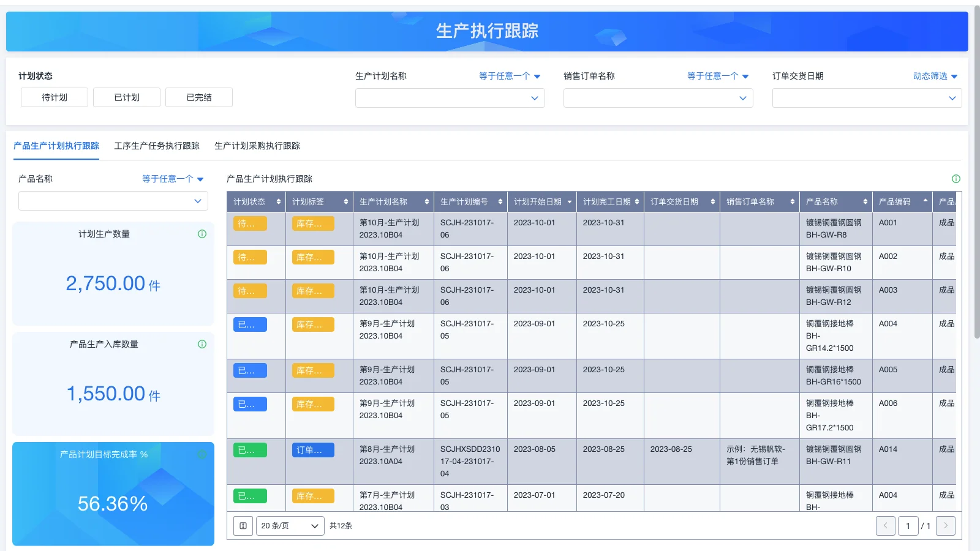Go to previous page arrow
This screenshot has width=980, height=551.
pyautogui.click(x=886, y=526)
